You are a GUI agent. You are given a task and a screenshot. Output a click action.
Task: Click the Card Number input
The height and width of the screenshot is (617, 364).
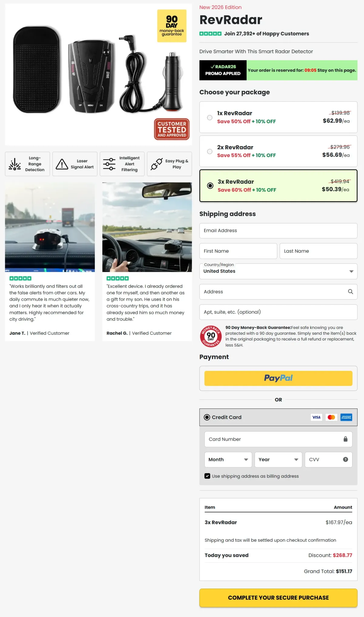click(x=278, y=439)
